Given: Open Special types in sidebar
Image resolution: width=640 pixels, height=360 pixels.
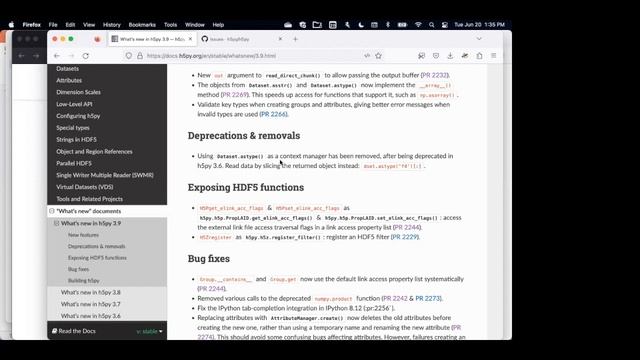Looking at the screenshot, I should pyautogui.click(x=73, y=128).
